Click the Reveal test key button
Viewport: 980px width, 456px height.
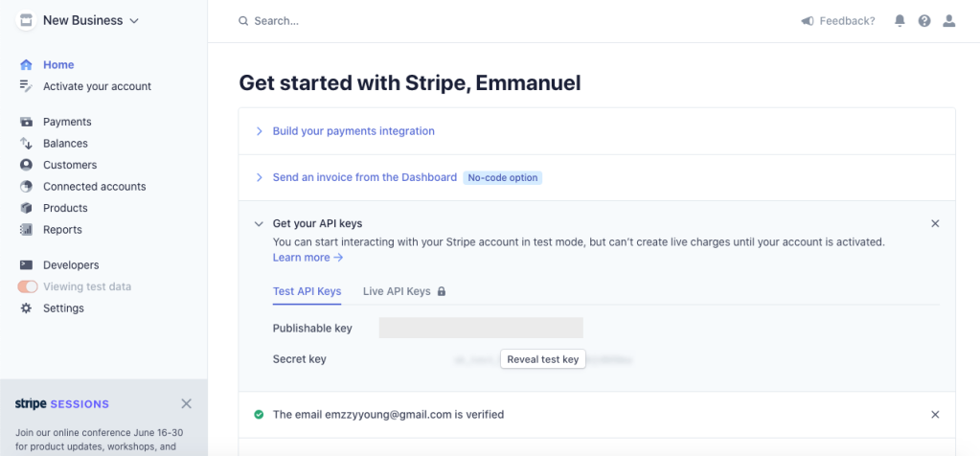click(x=542, y=359)
